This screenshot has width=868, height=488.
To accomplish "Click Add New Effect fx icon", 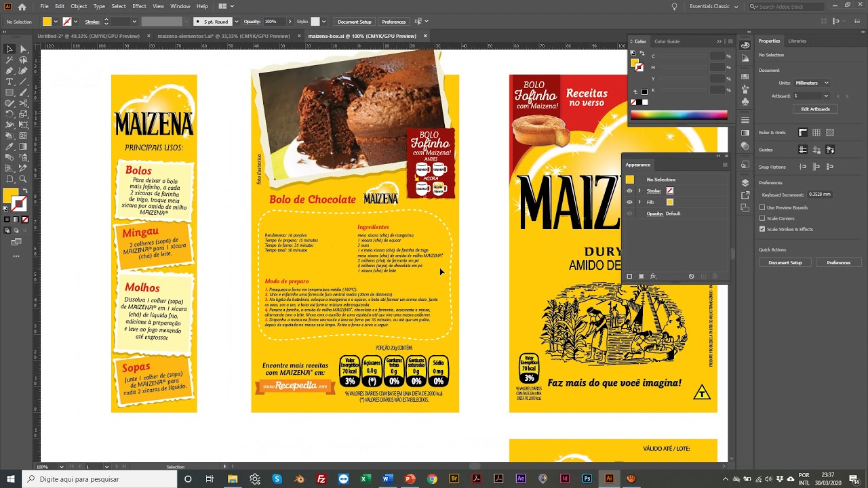I will (654, 277).
